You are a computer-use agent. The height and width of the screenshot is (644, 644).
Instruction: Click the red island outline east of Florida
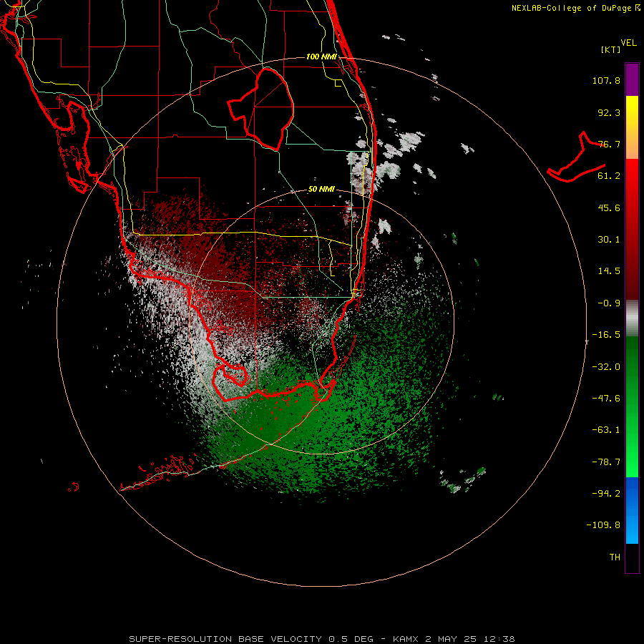pos(576,157)
